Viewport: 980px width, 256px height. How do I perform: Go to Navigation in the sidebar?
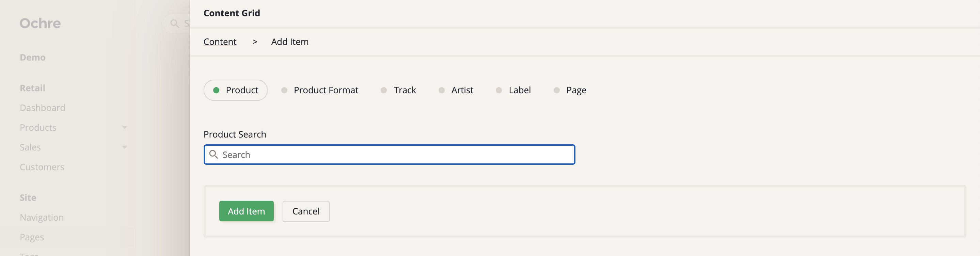pos(42,218)
